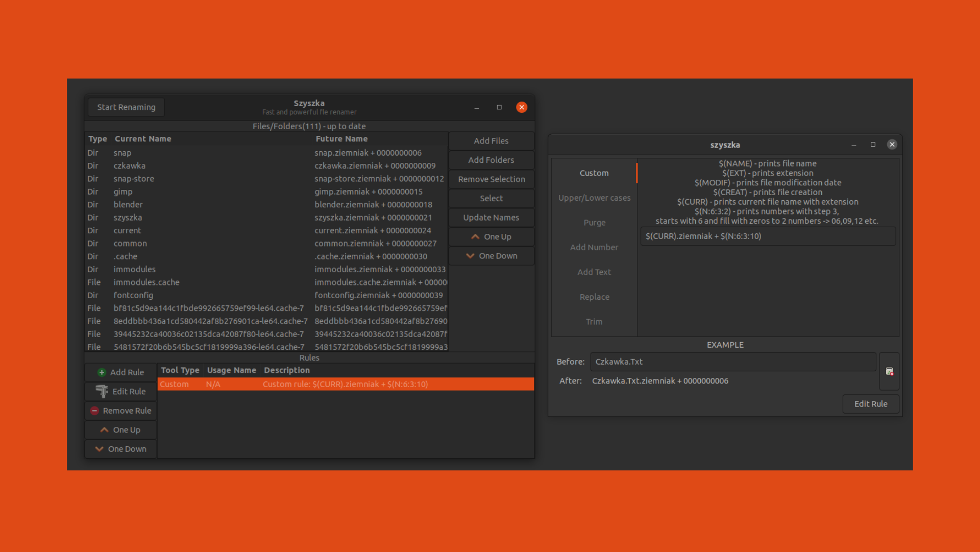Click the up chevron in rules One Up

coord(105,430)
